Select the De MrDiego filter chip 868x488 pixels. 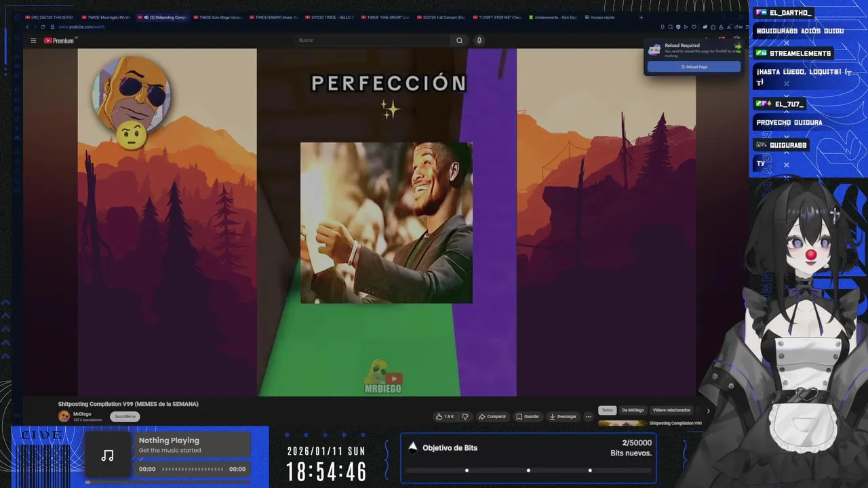(x=633, y=410)
